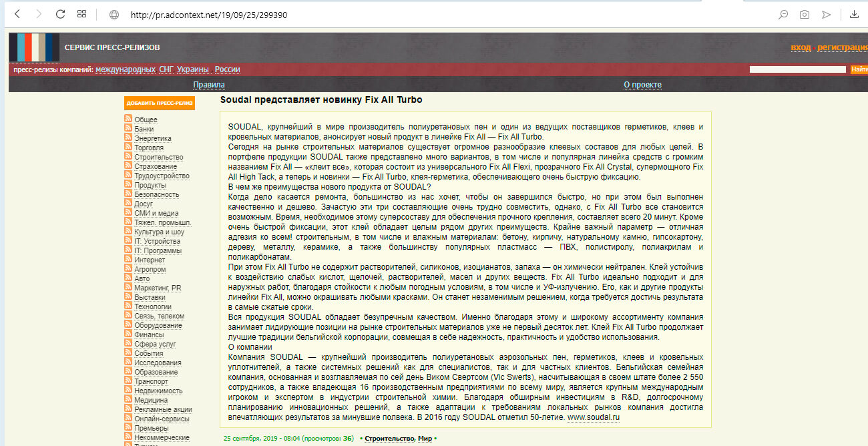The height and width of the screenshot is (446, 868).
Task: Open IT: Устройства category
Action: 157,242
